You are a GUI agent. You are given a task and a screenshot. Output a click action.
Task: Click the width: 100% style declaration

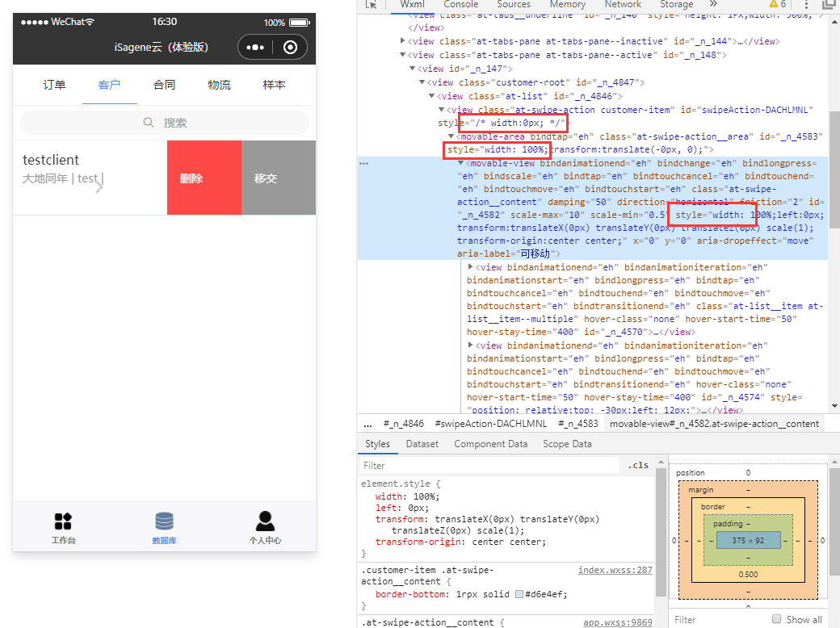coord(407,497)
